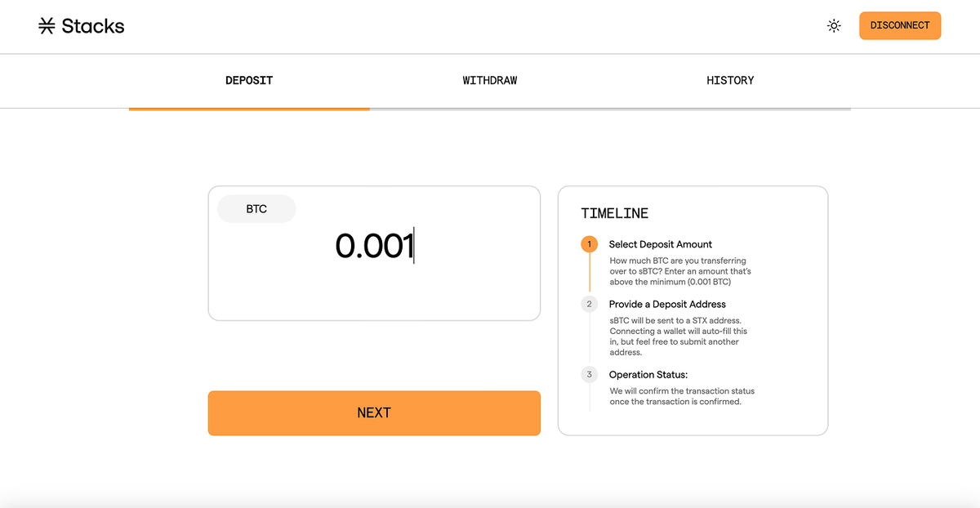Switch to the DEPOSIT tab
The image size is (980, 508).
(x=249, y=81)
